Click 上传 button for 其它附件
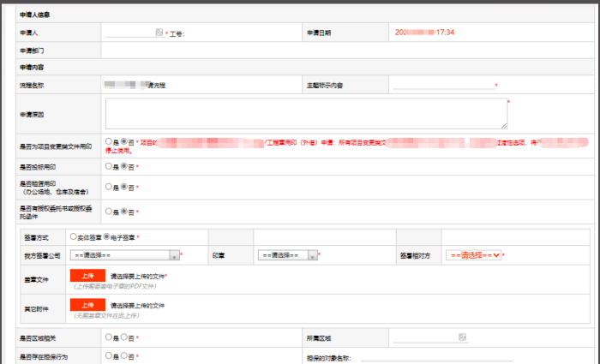Screen dimensions: 600x364 (x=87, y=304)
